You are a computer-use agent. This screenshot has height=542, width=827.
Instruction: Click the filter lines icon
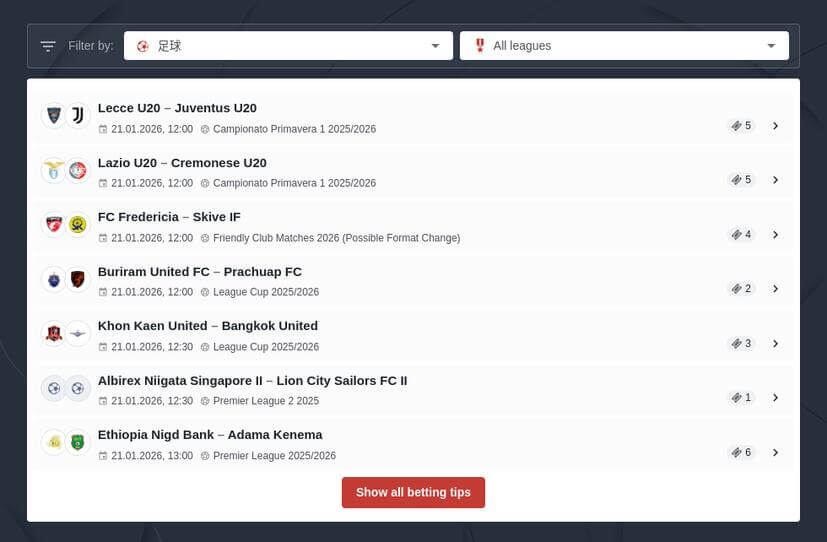(x=48, y=46)
